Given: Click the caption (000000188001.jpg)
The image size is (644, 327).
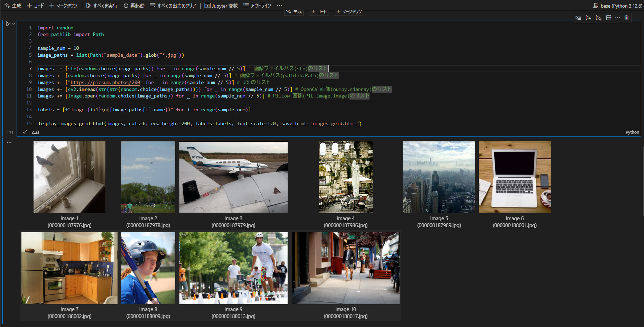Looking at the screenshot, I should click(515, 225).
